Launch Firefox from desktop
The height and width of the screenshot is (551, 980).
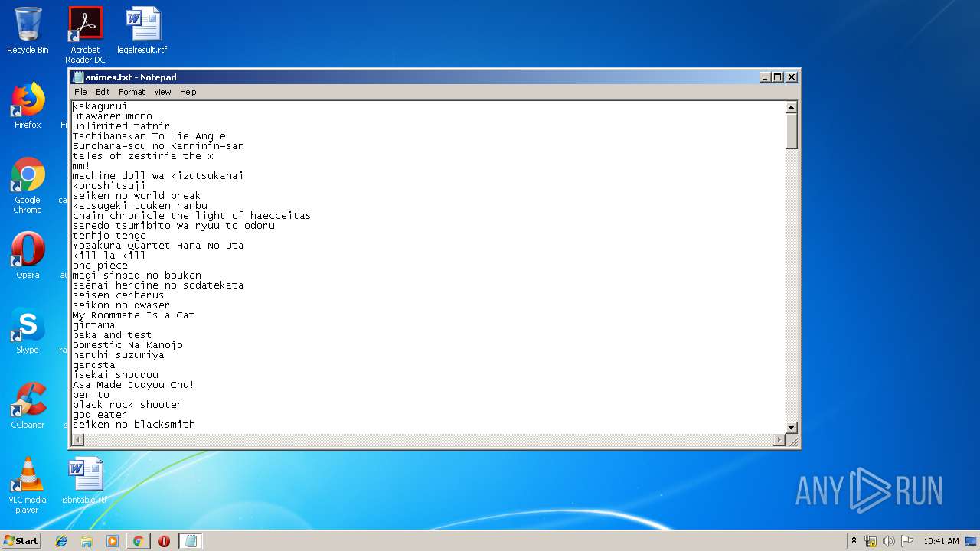click(28, 106)
